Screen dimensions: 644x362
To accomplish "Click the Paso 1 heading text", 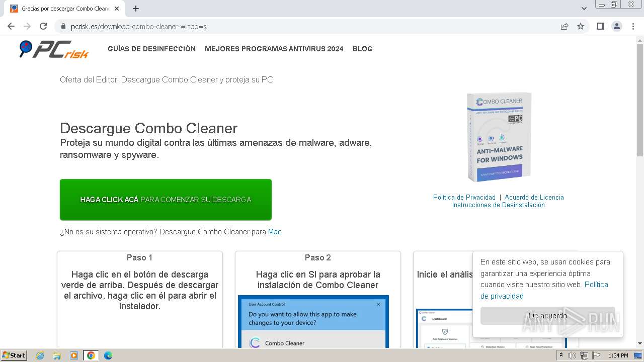I will (139, 257).
